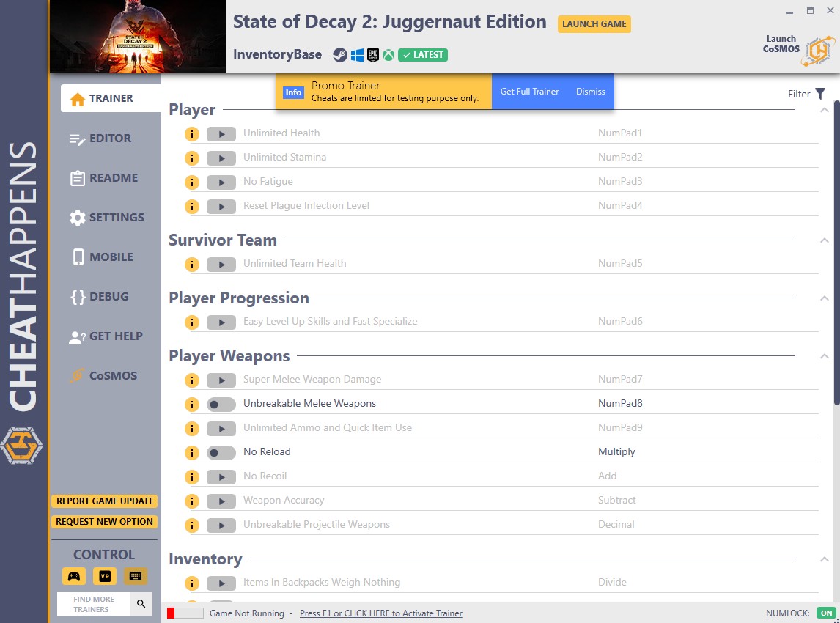Show info for Unlimited Ammo and Quick Item Use
Viewport: 840px width, 623px height.
tap(192, 428)
